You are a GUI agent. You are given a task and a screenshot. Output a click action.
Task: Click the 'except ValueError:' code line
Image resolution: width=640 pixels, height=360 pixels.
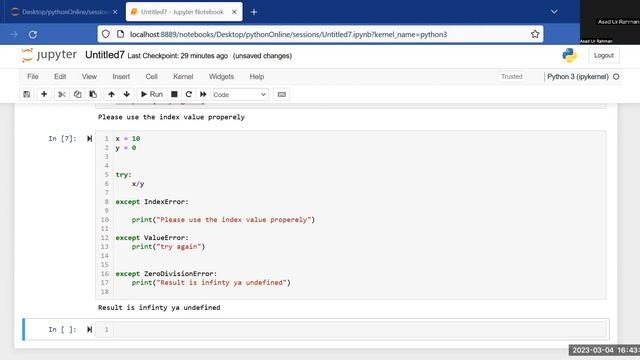tap(152, 238)
